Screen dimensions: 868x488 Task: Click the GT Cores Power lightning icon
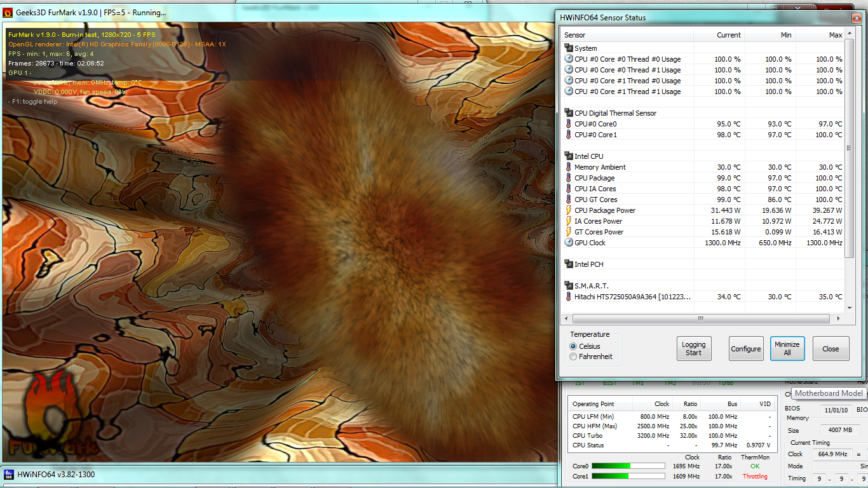569,232
